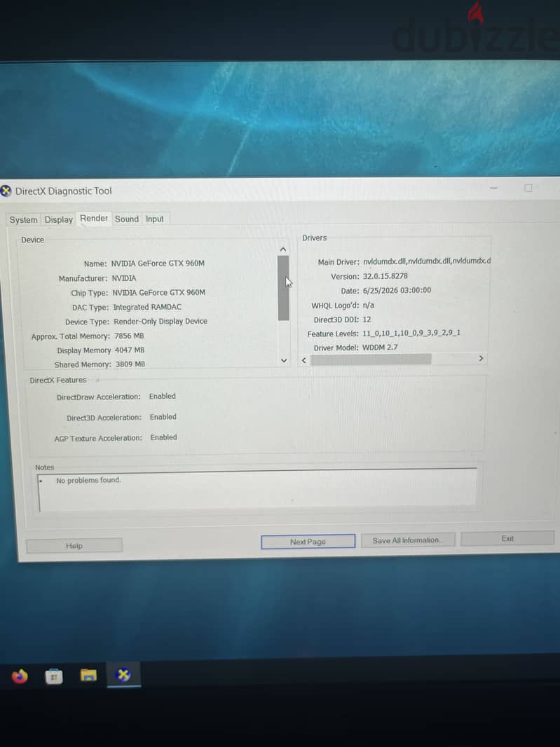Click DirectX icon in title bar
This screenshot has height=747, width=560.
[x=6, y=191]
